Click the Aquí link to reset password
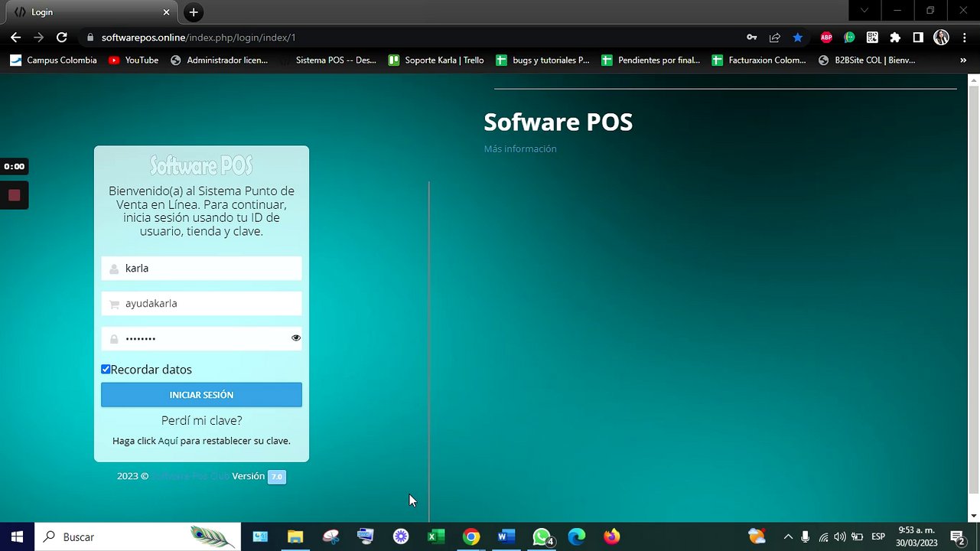 coord(168,441)
